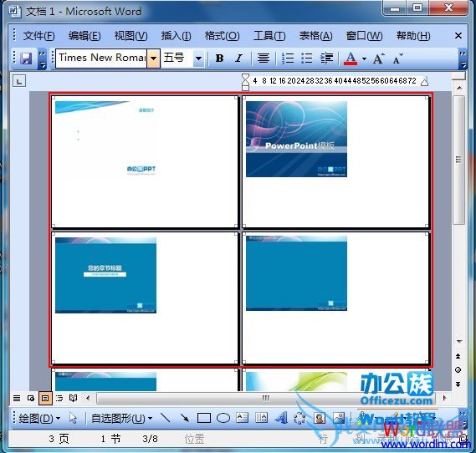
Task: Open the 编辑(E) menu
Action: pyautogui.click(x=84, y=36)
